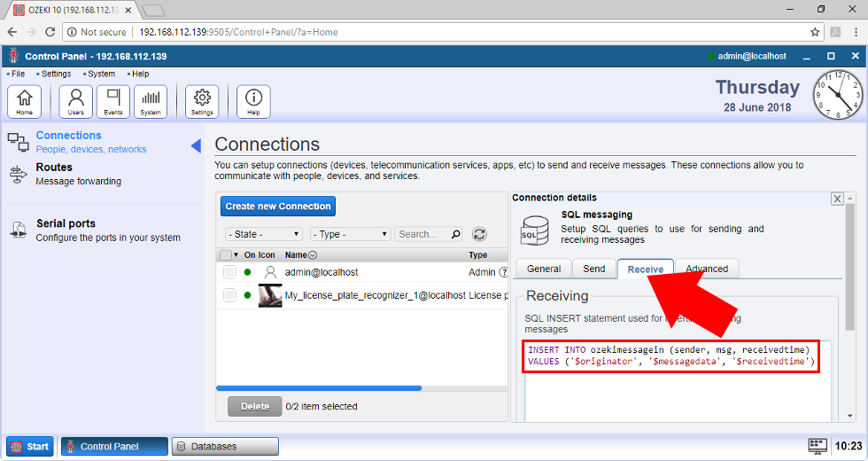This screenshot has height=461, width=868.
Task: Switch to the Send tab
Action: 593,269
